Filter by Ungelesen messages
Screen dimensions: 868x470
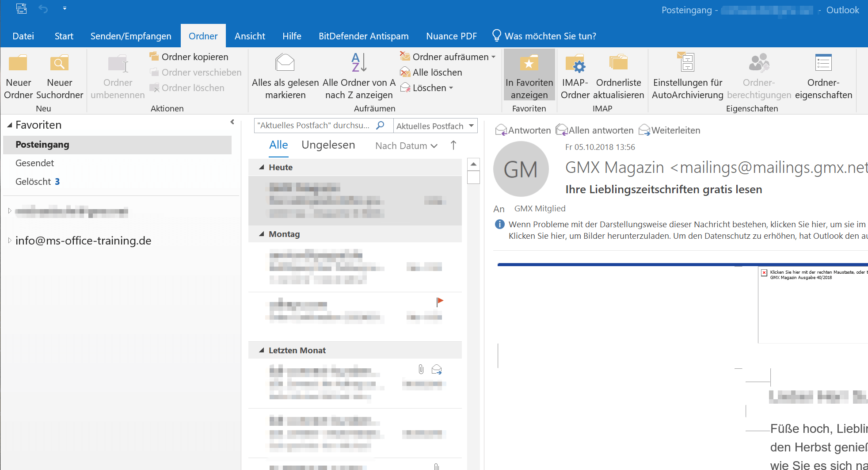click(328, 145)
